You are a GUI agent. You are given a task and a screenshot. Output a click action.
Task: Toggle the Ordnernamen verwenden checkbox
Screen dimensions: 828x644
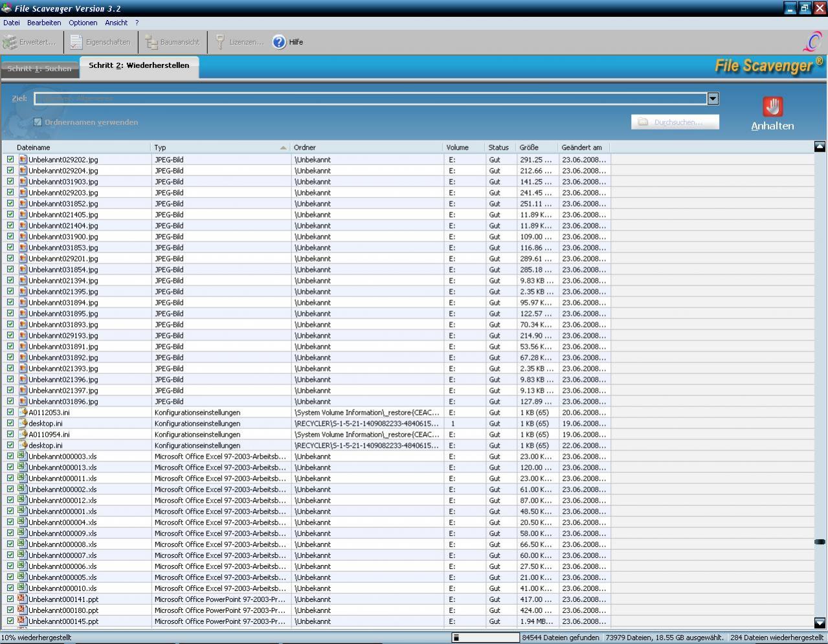tap(38, 122)
